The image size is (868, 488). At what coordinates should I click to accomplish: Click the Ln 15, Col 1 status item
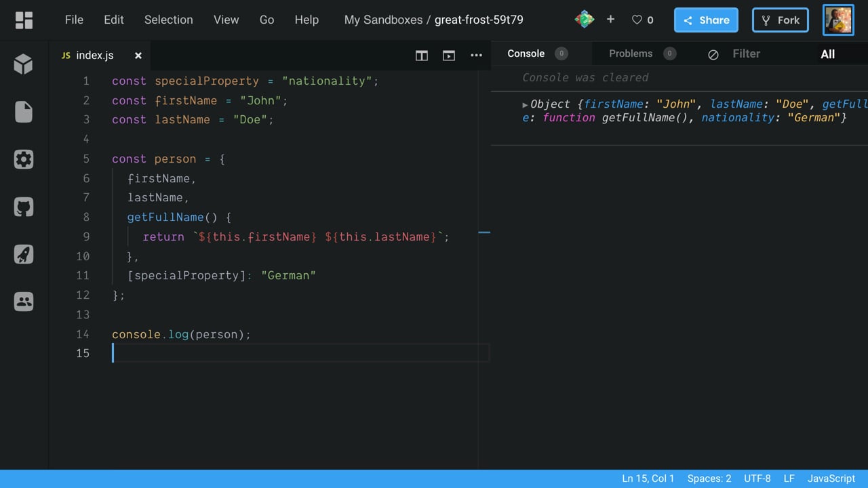[648, 479]
